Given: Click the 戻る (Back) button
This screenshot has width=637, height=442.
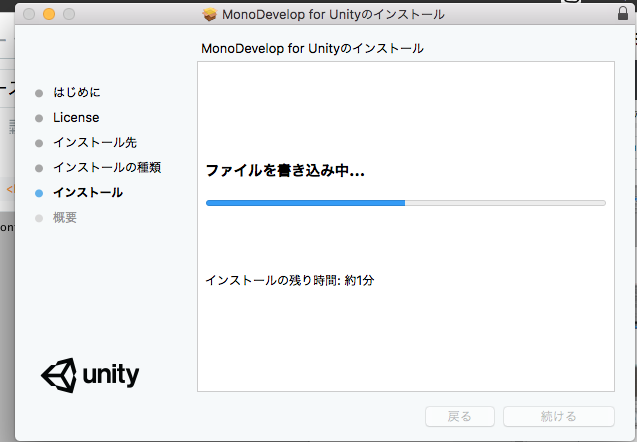Looking at the screenshot, I should coord(459,416).
